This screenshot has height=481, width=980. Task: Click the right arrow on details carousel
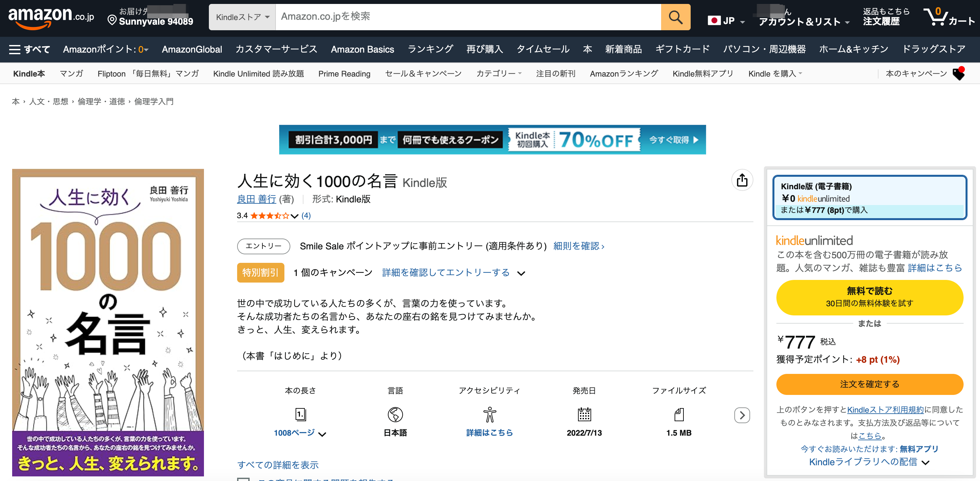tap(742, 415)
